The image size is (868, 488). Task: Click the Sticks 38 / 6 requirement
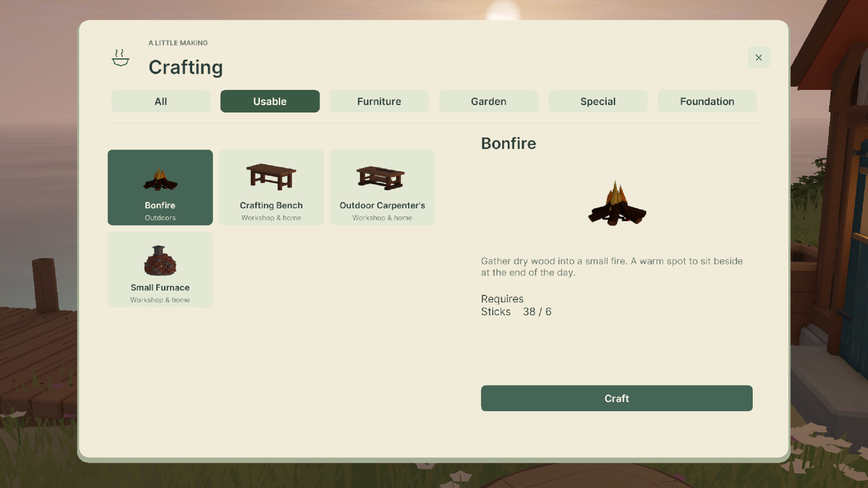point(516,312)
